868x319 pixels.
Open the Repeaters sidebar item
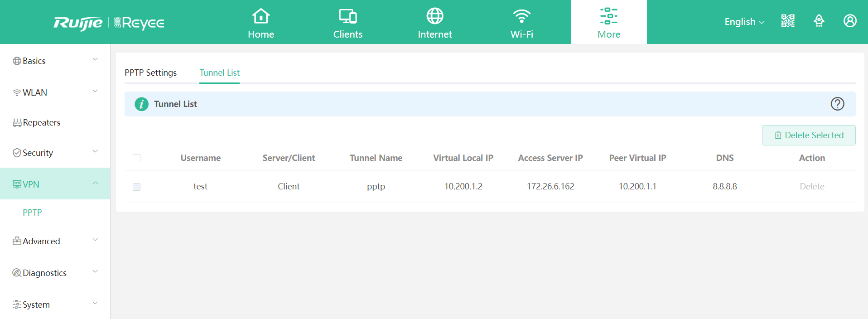click(x=41, y=122)
